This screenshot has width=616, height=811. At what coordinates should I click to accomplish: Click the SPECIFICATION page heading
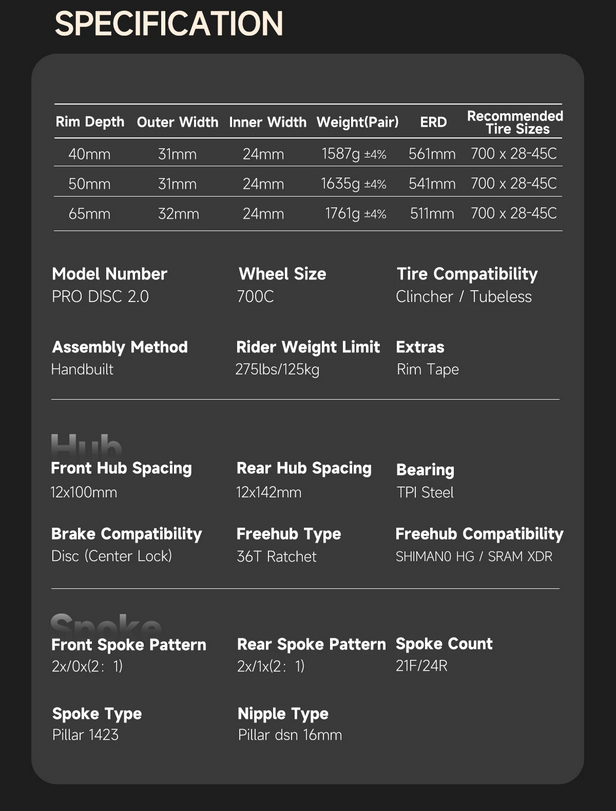[169, 24]
